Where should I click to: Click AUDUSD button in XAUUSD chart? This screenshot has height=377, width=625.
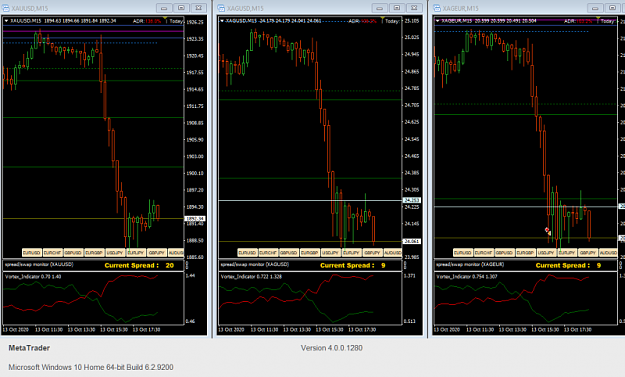pyautogui.click(x=175, y=253)
